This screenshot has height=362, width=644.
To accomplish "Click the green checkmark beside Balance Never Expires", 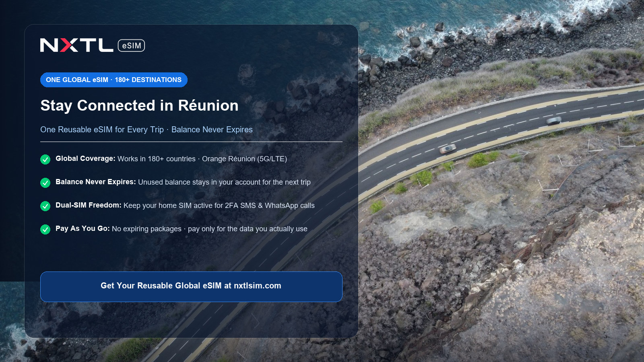I will (x=45, y=183).
